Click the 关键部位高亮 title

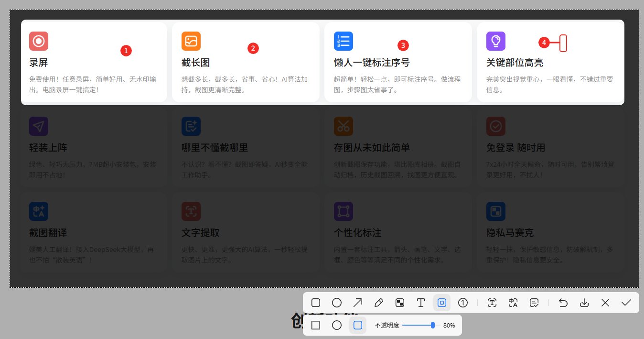[515, 63]
